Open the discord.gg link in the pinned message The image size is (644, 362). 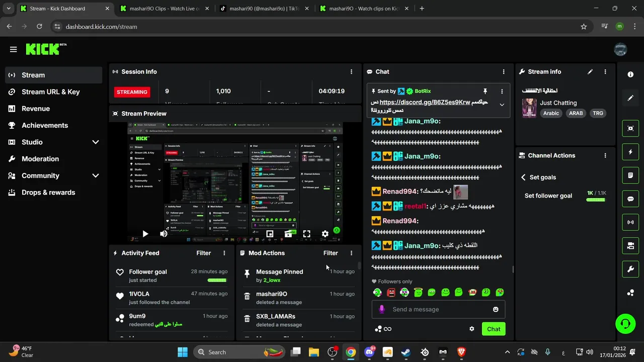pos(425,102)
